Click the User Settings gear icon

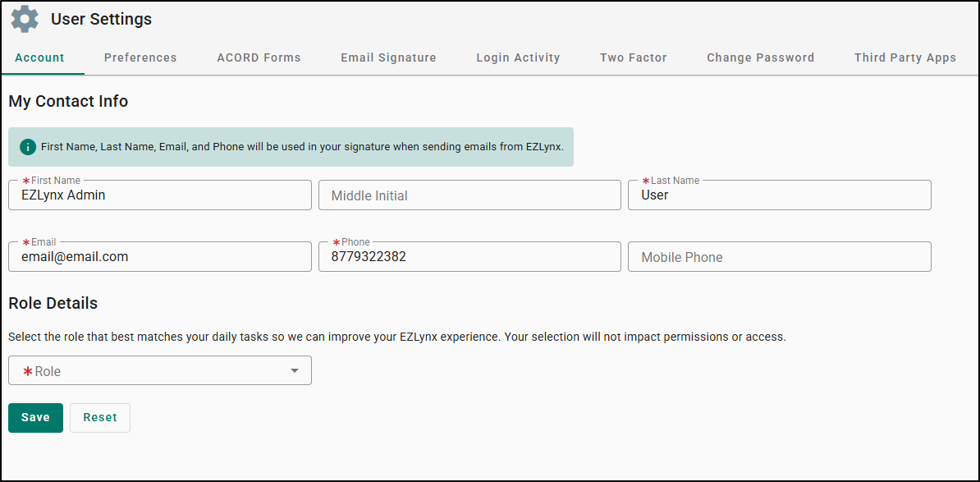[x=25, y=19]
